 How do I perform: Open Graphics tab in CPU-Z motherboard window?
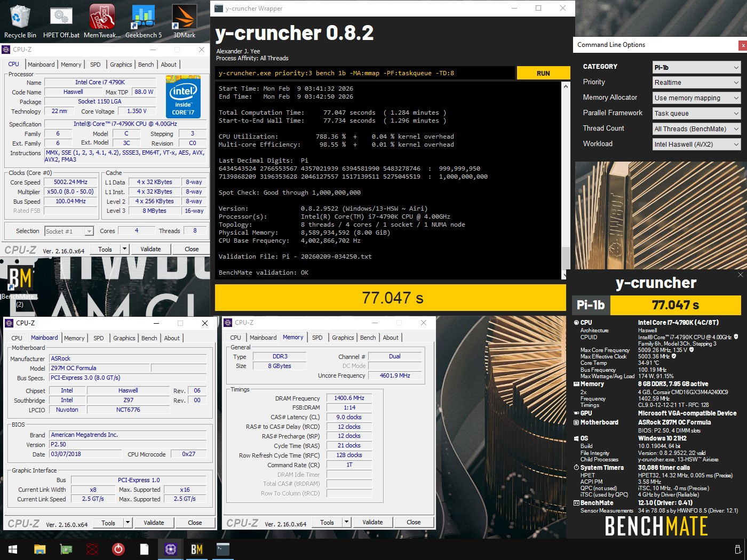pos(124,338)
